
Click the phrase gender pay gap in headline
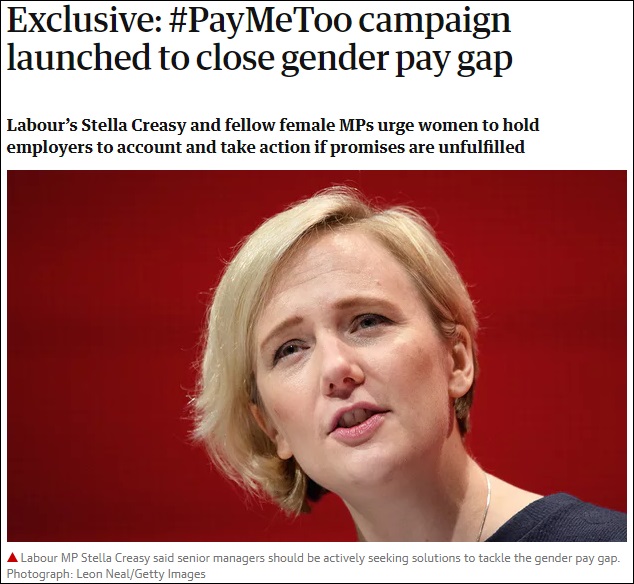[396, 58]
